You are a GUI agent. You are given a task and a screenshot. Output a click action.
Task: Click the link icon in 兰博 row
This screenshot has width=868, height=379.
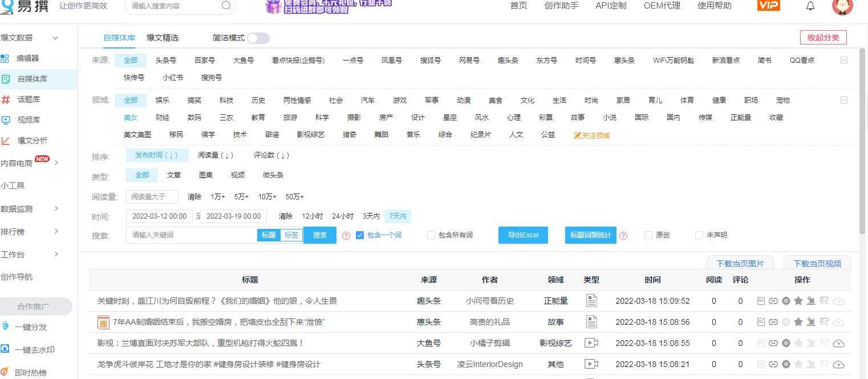(x=773, y=343)
